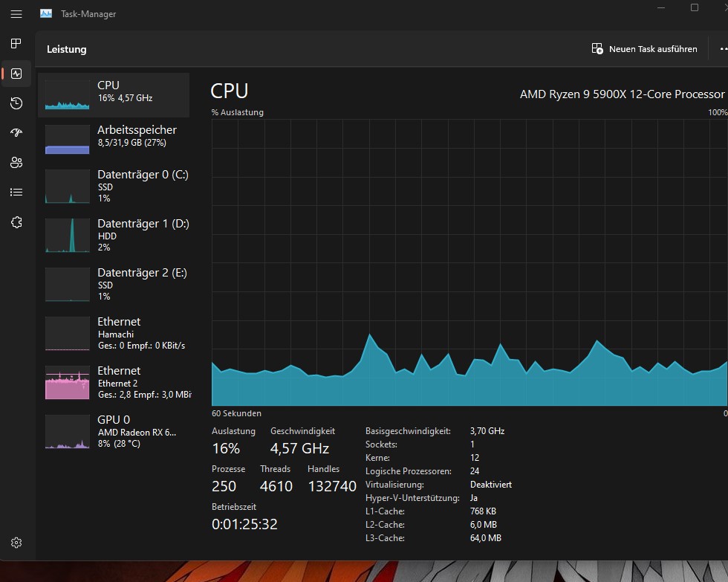Select the Ethernet Hamachi entry

click(x=114, y=334)
